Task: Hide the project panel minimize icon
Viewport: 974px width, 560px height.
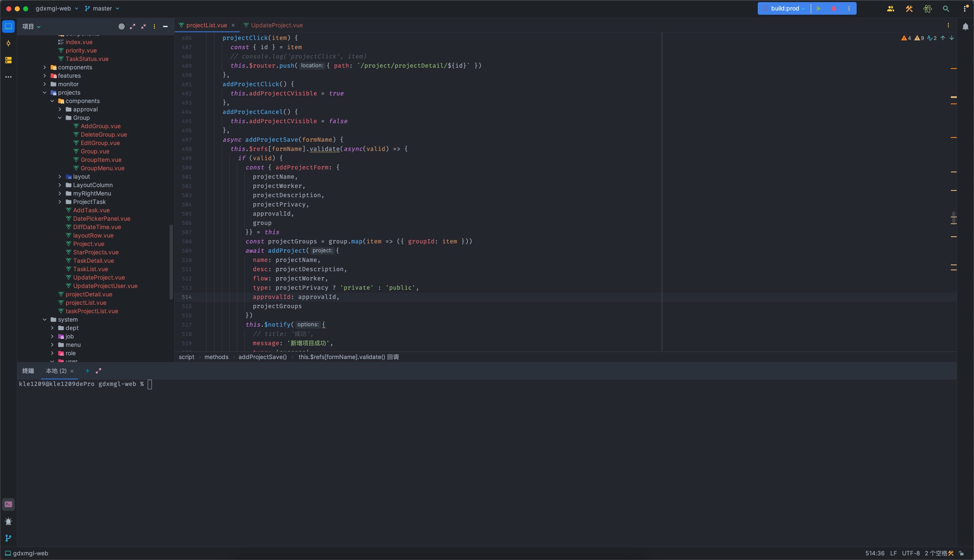Action: point(165,26)
